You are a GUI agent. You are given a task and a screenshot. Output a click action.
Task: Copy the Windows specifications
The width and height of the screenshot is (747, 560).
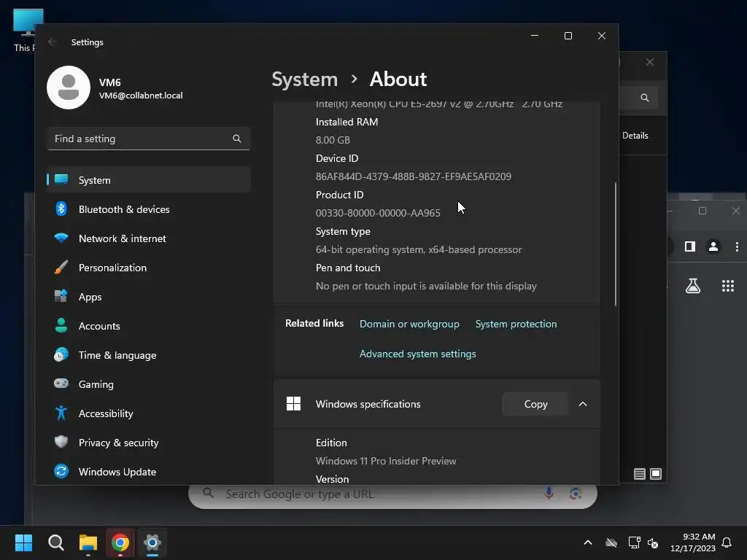tap(535, 404)
